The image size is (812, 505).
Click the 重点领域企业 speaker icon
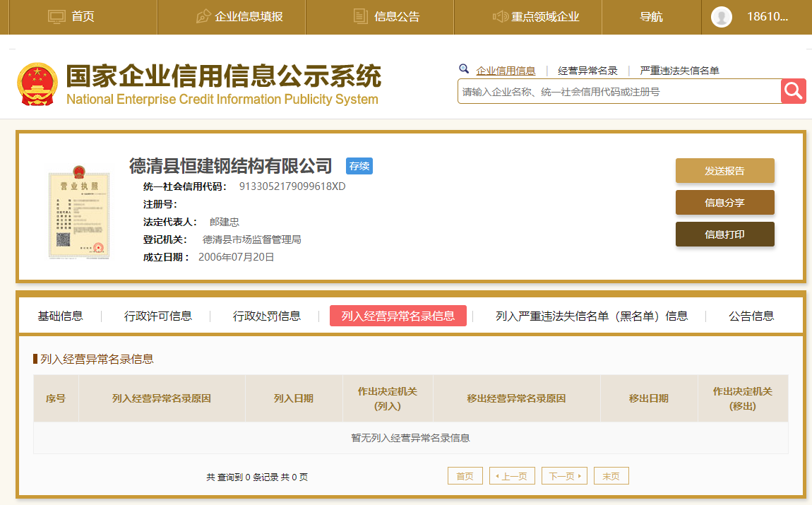point(500,16)
